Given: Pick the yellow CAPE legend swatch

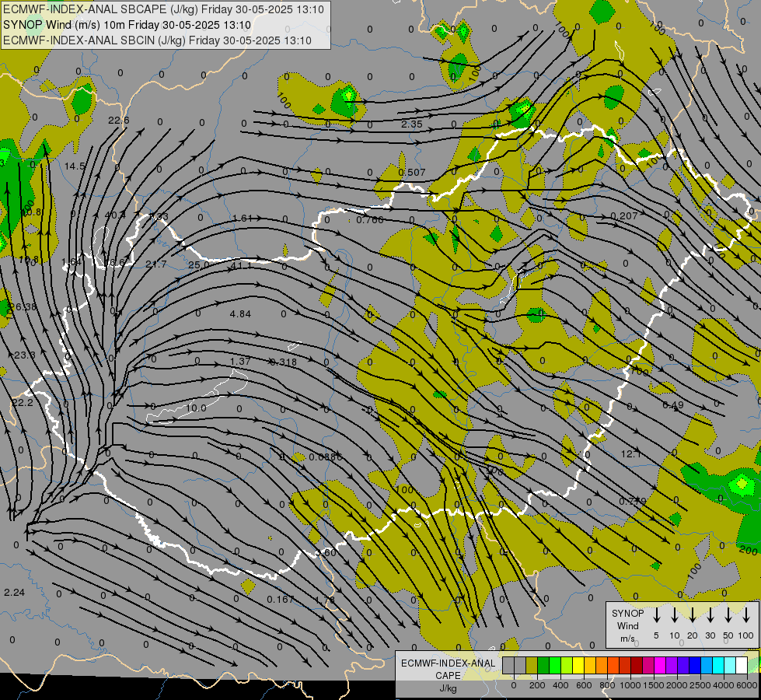Looking at the screenshot, I should coord(578,666).
